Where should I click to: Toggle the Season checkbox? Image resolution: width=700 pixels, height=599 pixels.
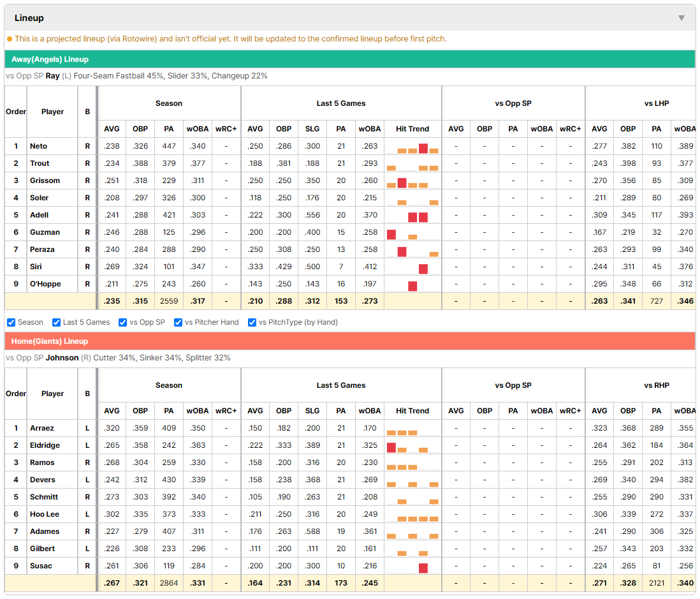[11, 323]
